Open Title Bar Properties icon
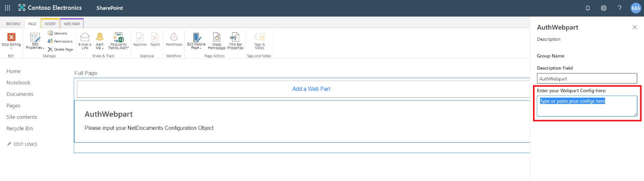Screen dimensions: 644x181 click(x=235, y=37)
